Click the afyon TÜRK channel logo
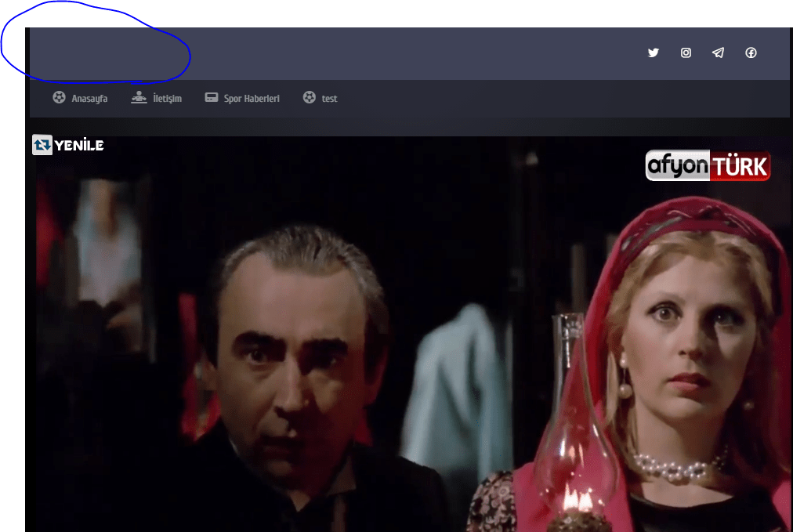Viewport: 793px width, 532px height. [x=708, y=165]
